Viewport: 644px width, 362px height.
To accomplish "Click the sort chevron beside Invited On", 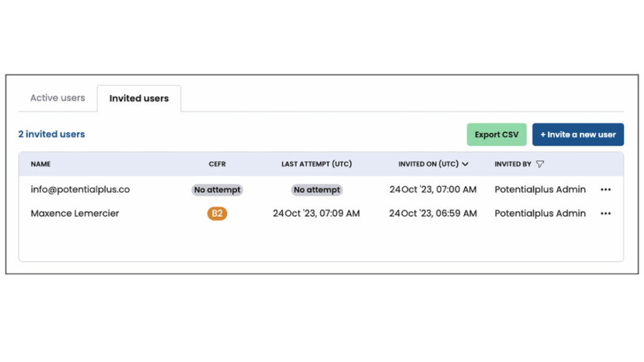I will (x=465, y=164).
